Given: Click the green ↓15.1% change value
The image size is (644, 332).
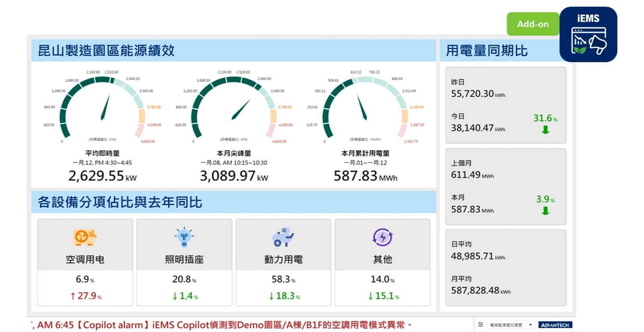Looking at the screenshot, I should tap(383, 296).
